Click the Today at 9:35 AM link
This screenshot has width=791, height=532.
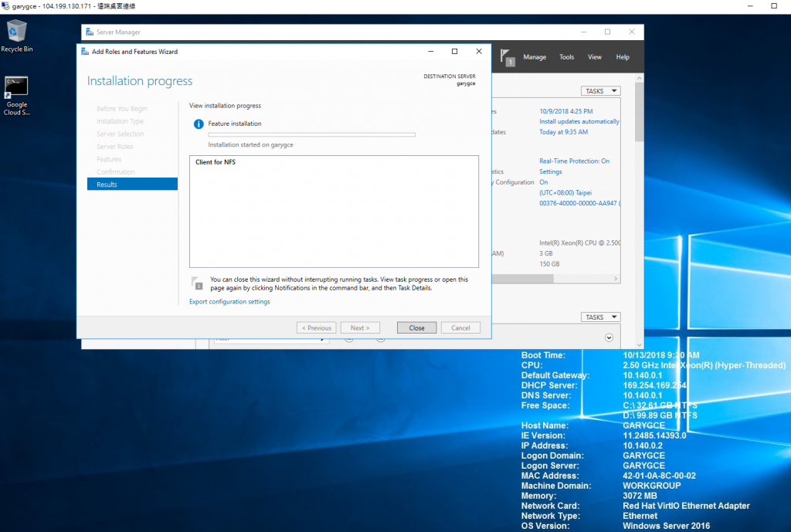tap(563, 132)
